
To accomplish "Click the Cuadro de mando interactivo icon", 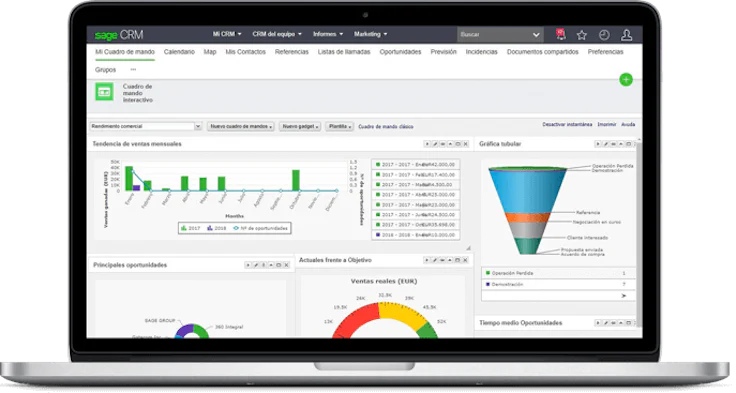I will pos(104,92).
